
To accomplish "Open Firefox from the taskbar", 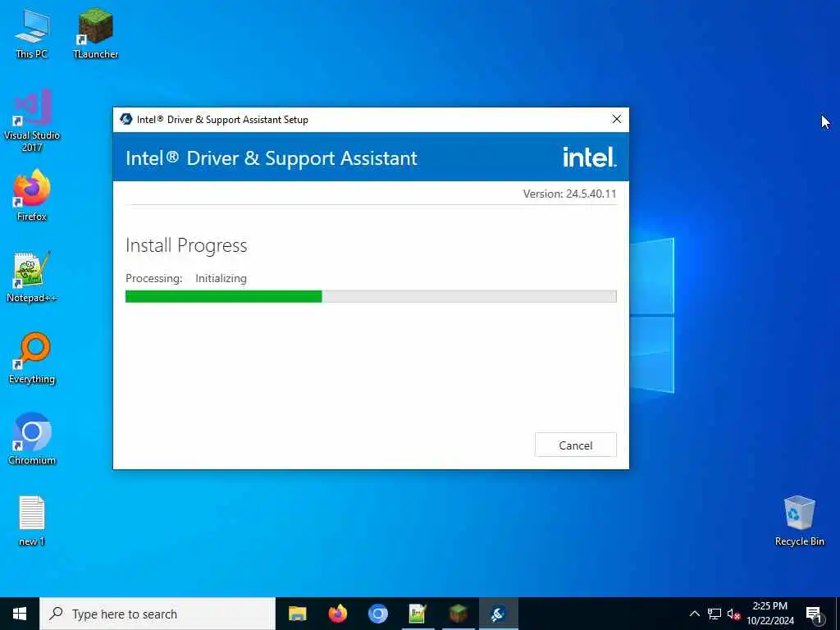I will (x=337, y=614).
